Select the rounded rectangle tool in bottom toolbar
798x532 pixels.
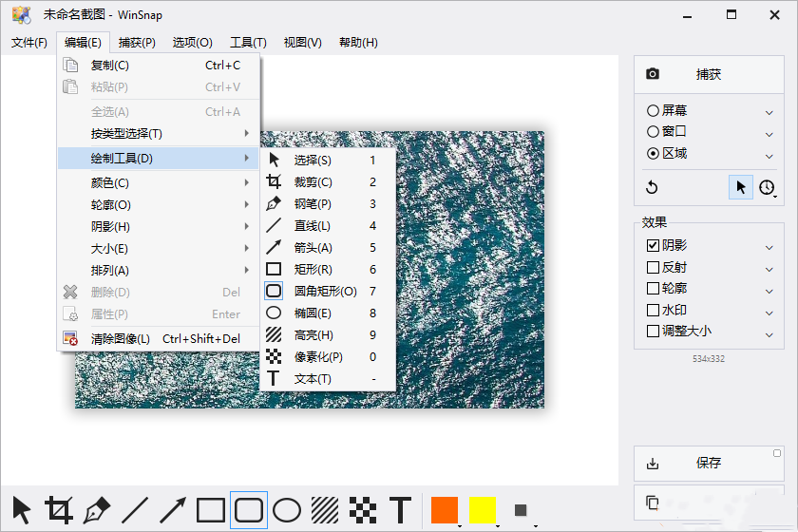249,510
